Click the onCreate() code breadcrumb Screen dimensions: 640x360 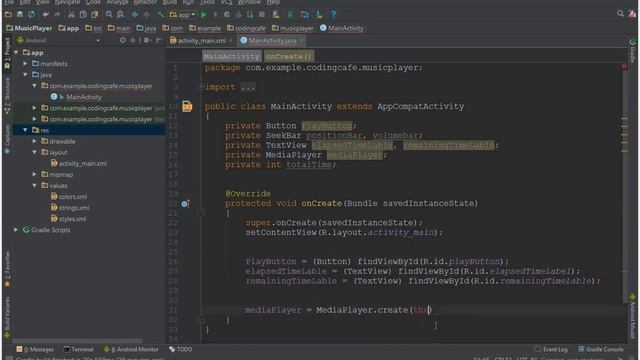(289, 56)
